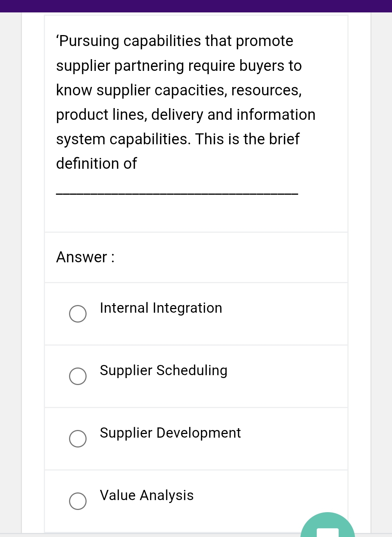392x537 pixels.
Task: Click the purple header bar
Action: click(x=196, y=5)
